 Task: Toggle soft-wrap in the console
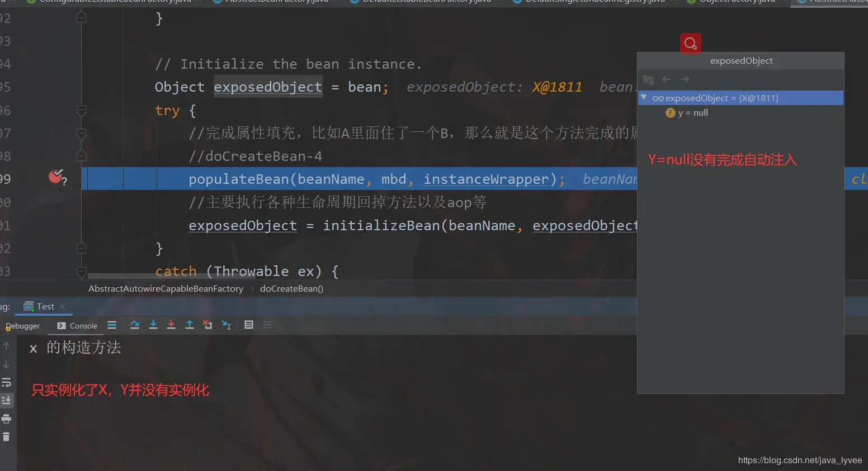[6, 383]
